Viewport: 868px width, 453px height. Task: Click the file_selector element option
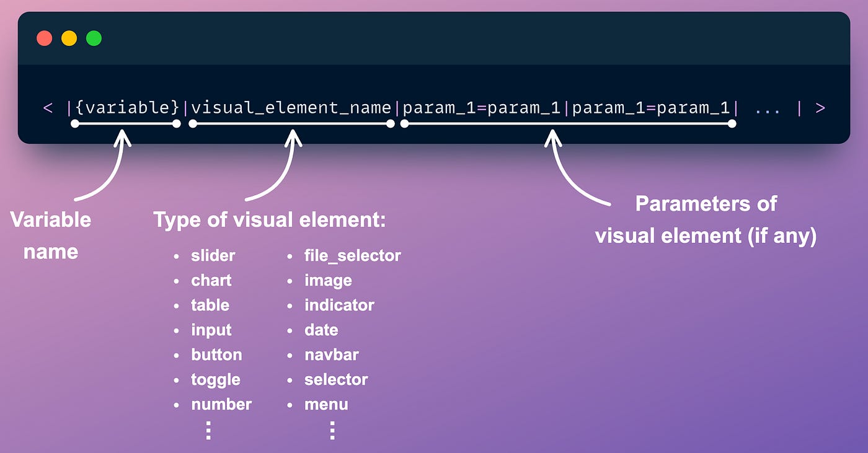coord(352,255)
